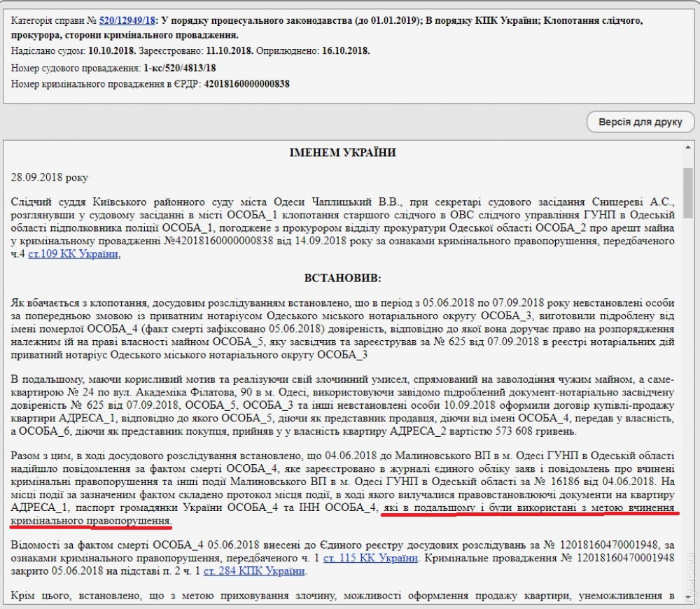Click the 'ІМЕНЕМ УКРАЇНИ' heading

click(342, 153)
